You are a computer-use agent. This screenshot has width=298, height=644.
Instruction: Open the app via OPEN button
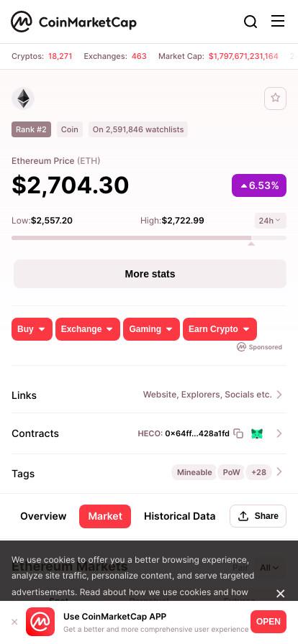click(268, 622)
